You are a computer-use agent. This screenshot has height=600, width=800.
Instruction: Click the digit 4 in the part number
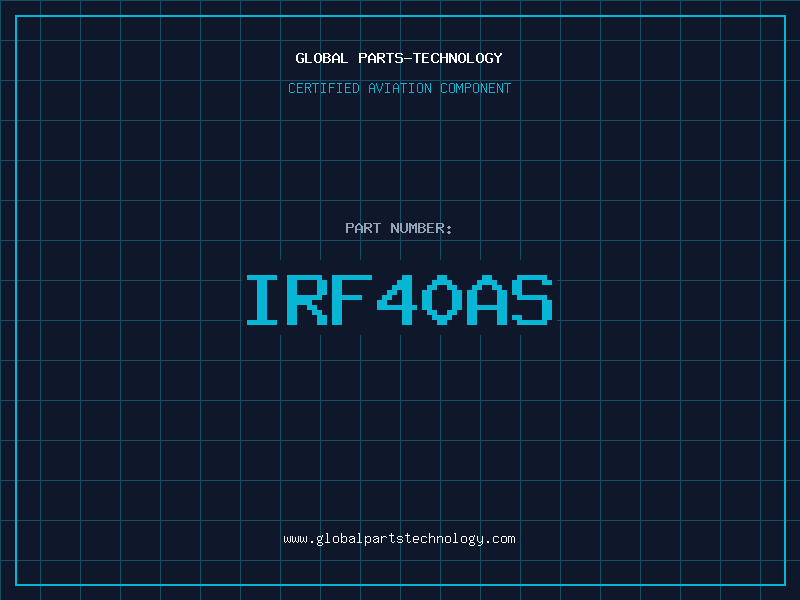click(x=397, y=299)
